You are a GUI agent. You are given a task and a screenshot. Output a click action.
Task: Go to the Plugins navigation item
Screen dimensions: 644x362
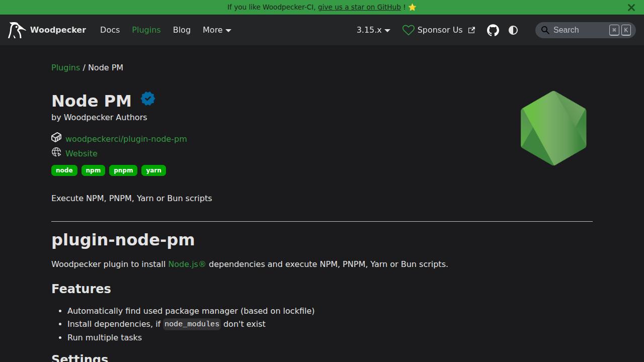[x=146, y=30]
